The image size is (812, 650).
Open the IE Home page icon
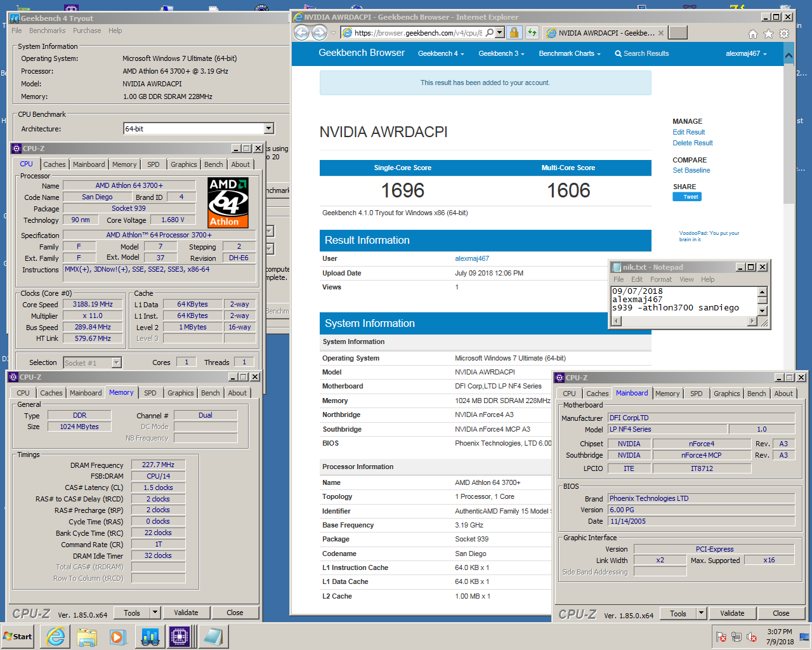point(752,34)
